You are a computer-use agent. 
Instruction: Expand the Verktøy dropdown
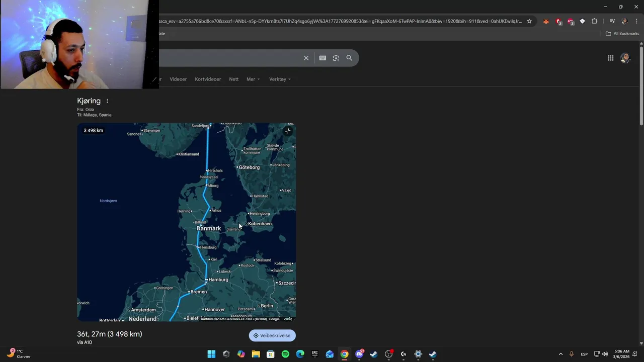click(280, 79)
